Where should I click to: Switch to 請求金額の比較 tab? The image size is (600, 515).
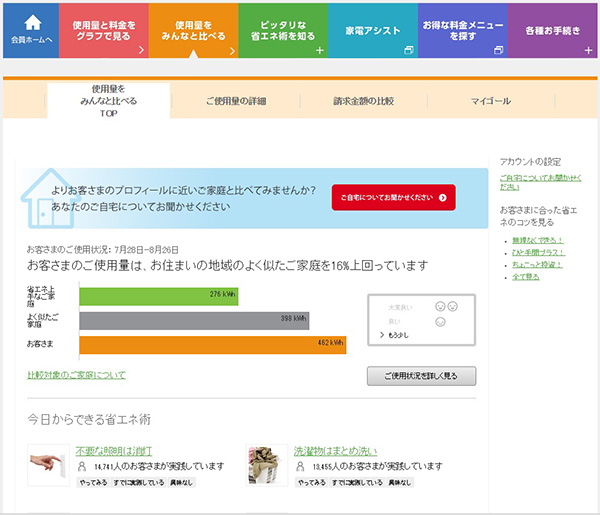pyautogui.click(x=364, y=101)
